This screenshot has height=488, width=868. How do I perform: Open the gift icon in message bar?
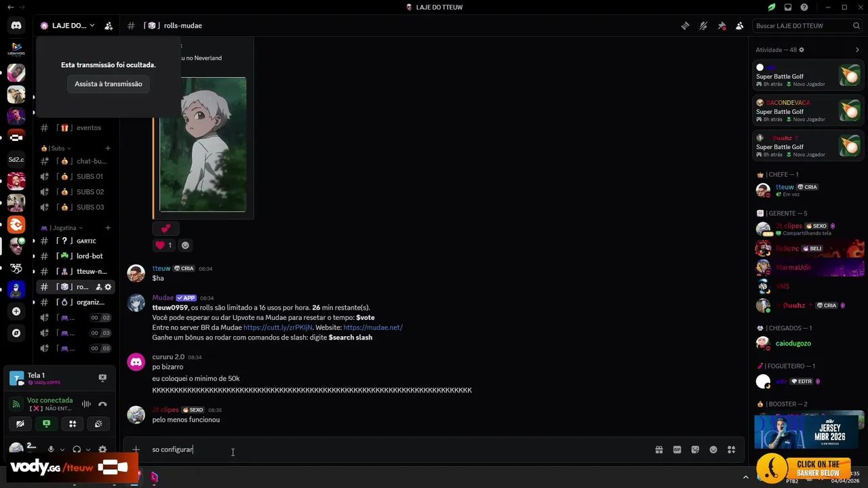[x=658, y=449]
